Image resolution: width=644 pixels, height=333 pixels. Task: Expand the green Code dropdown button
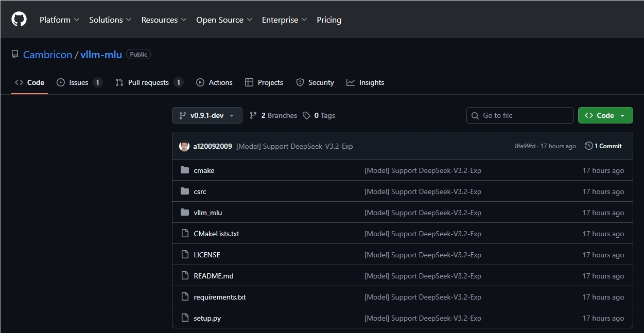coord(605,116)
